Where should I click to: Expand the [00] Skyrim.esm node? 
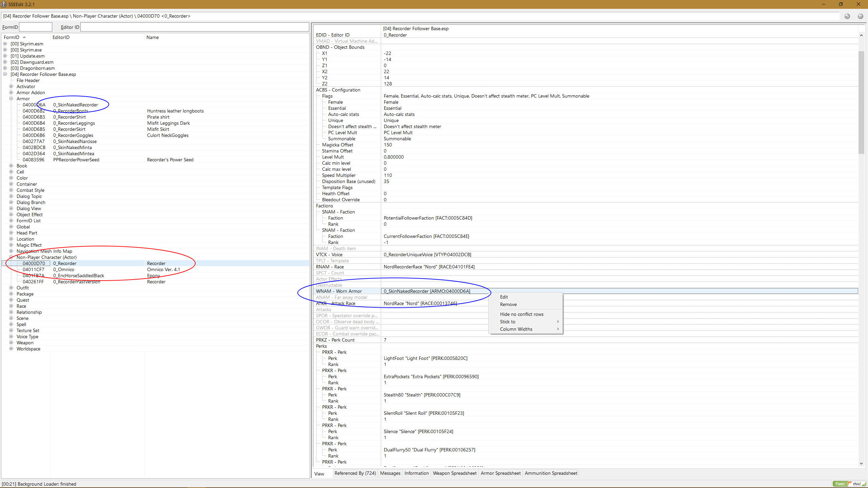[x=5, y=44]
